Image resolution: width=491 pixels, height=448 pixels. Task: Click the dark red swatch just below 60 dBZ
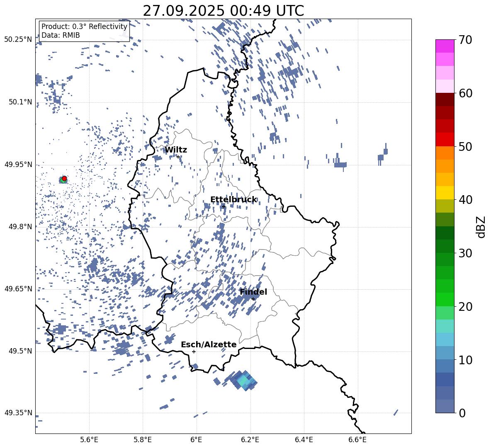pyautogui.click(x=445, y=99)
